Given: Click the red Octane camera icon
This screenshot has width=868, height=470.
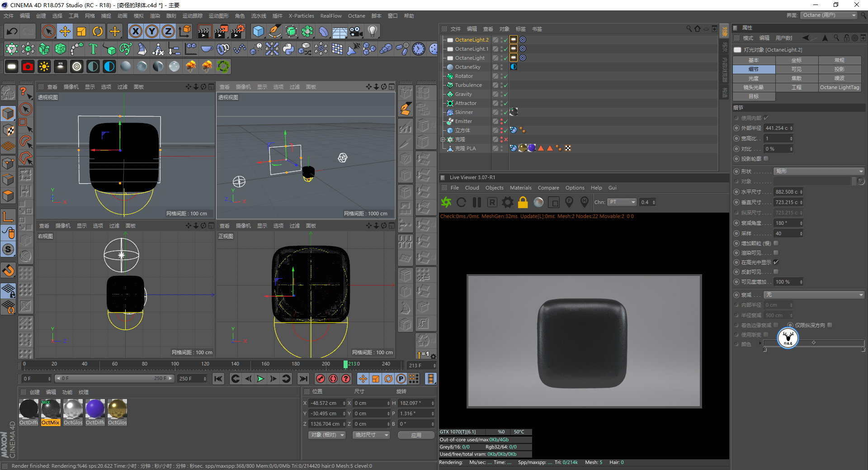Looking at the screenshot, I should 28,66.
